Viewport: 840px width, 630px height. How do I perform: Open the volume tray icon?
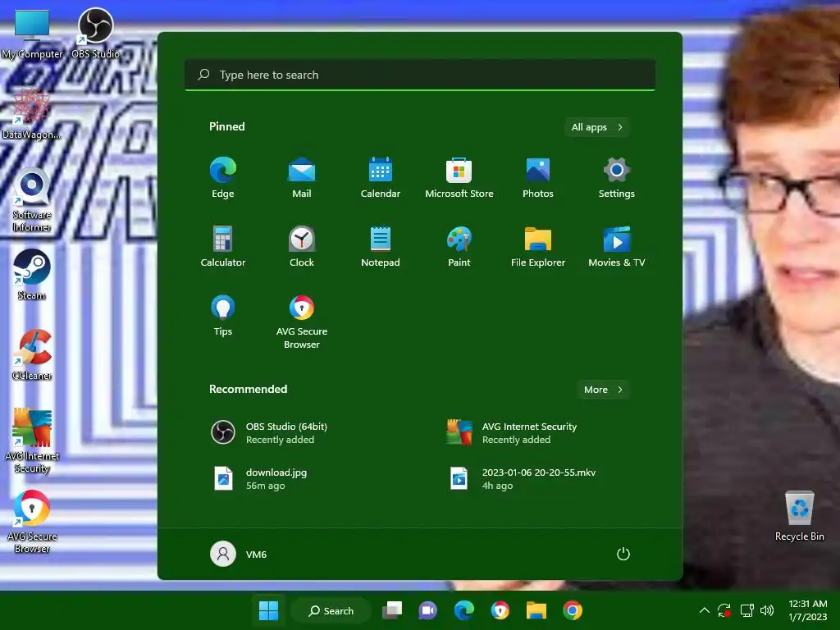coord(767,610)
